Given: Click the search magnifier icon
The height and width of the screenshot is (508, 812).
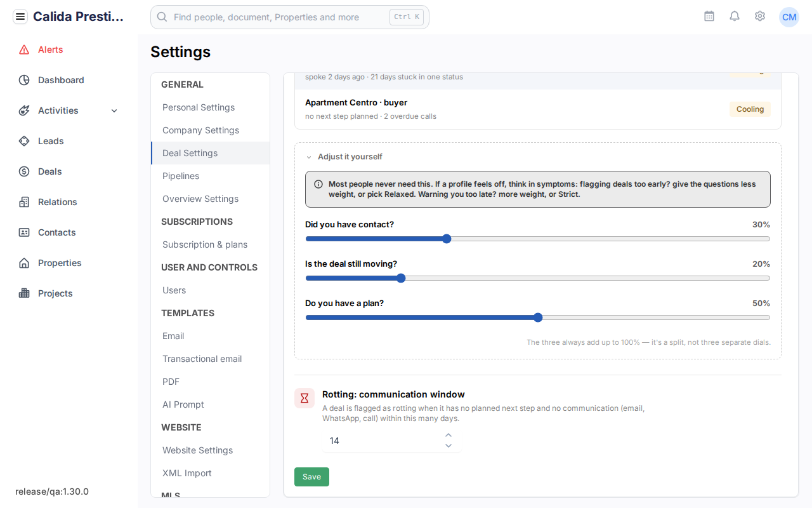Looking at the screenshot, I should click(x=162, y=17).
